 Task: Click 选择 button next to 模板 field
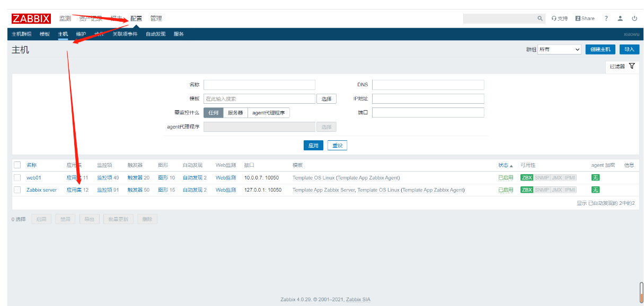pos(327,99)
